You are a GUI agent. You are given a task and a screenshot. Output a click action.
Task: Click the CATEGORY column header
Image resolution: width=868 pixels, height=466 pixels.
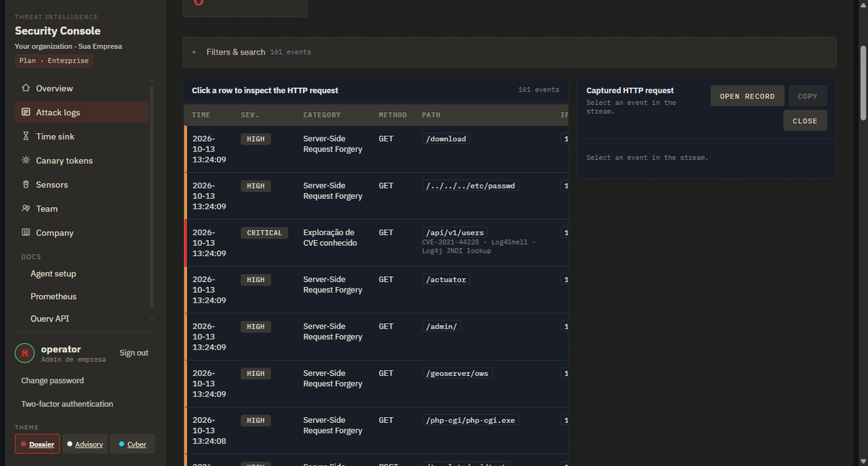tap(322, 115)
